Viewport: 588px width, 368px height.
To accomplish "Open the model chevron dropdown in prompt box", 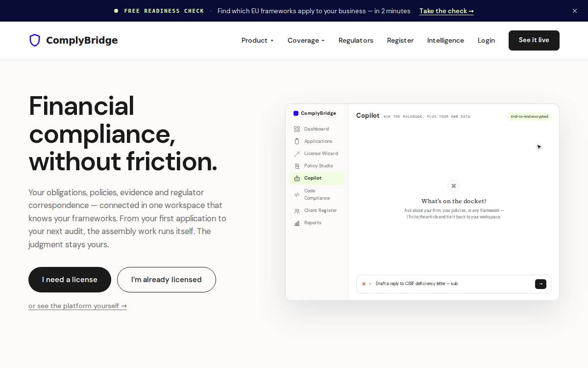I will click(370, 284).
